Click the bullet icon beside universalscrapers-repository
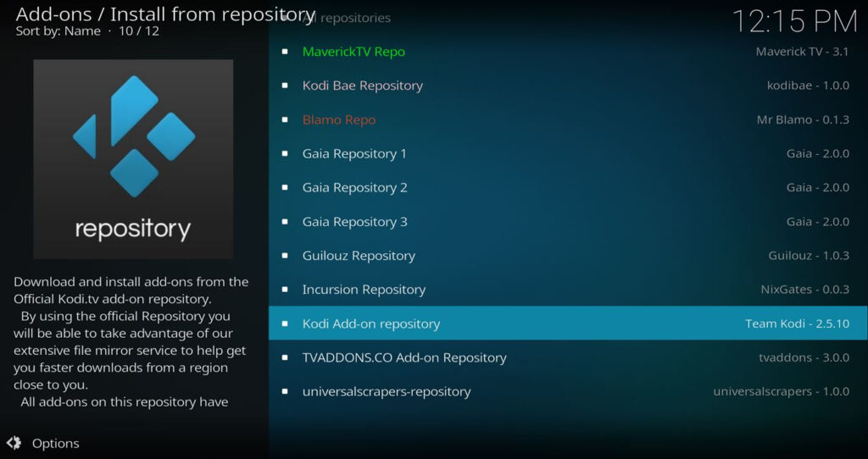The image size is (868, 459). click(x=285, y=391)
